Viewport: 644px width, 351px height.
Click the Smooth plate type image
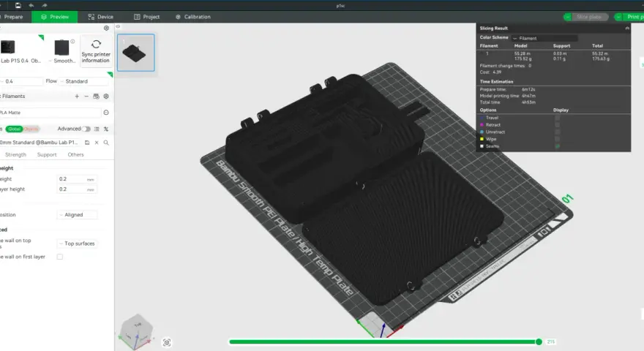tap(61, 48)
